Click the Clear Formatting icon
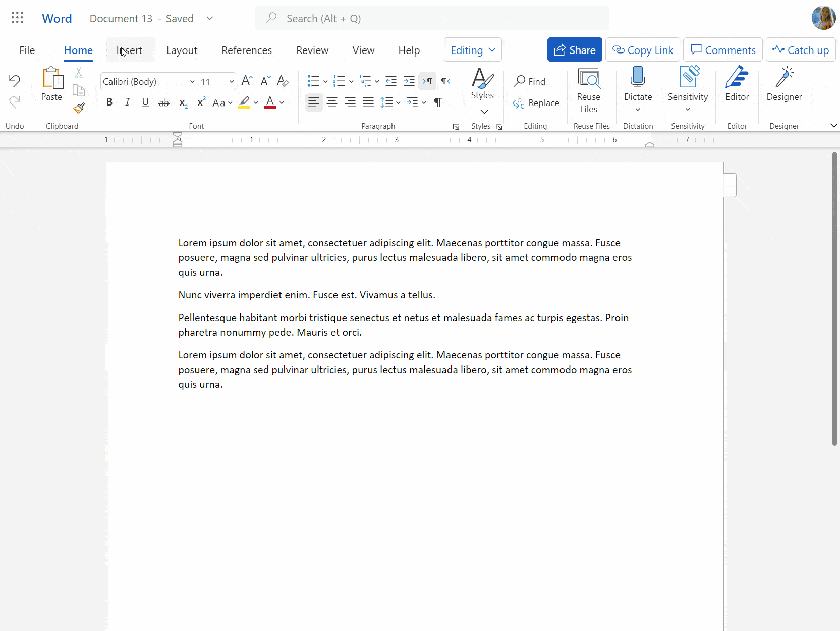840x631 pixels. pyautogui.click(x=283, y=81)
